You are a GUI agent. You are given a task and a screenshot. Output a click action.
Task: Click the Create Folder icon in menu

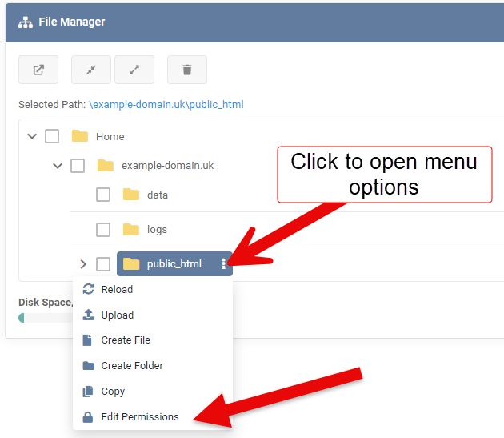[x=88, y=366]
